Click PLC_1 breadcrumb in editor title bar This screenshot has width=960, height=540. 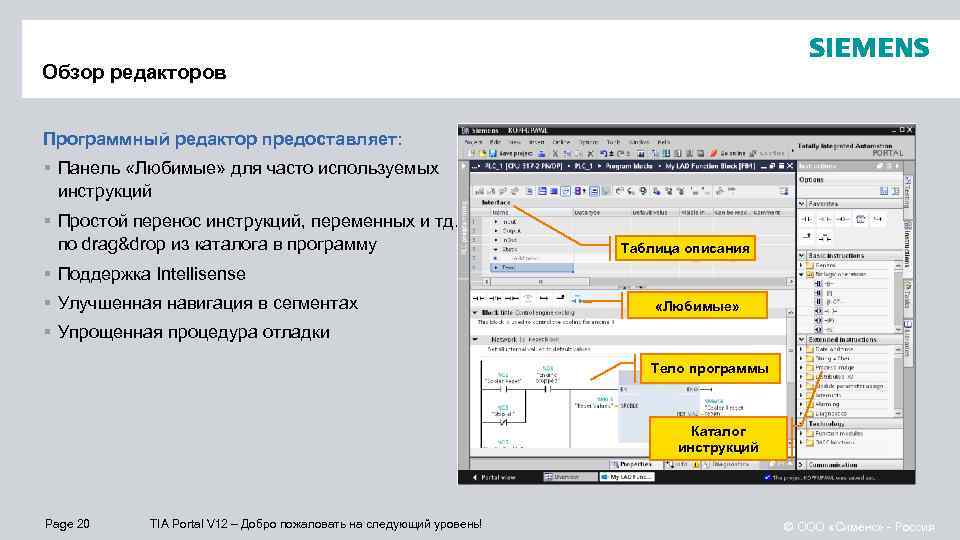[x=583, y=167]
